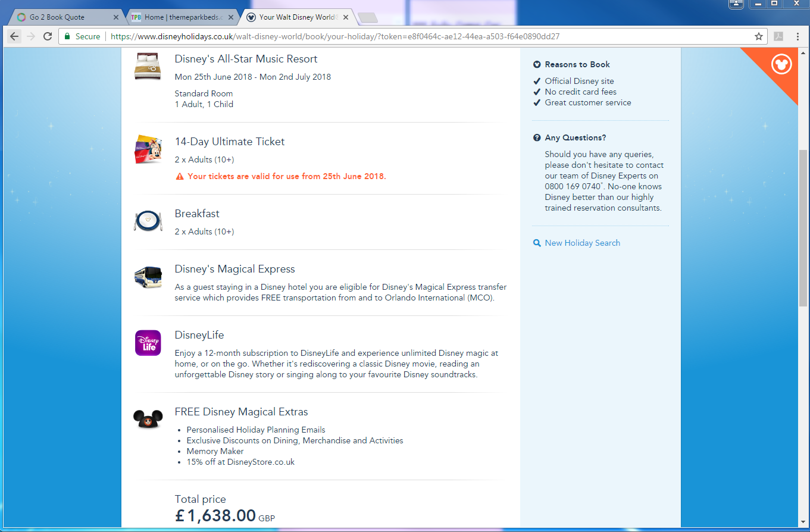Open the Chrome three-dot menu
The width and height of the screenshot is (810, 532).
coord(798,36)
